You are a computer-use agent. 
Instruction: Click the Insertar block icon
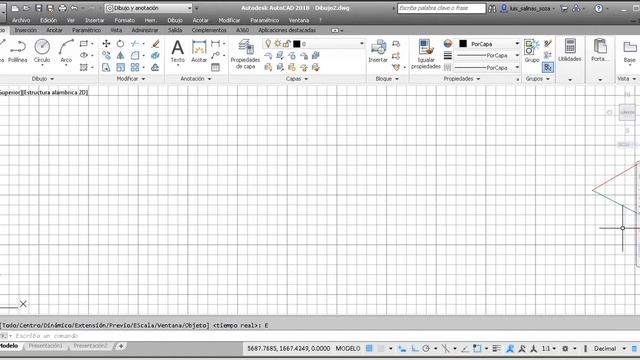pos(378,51)
